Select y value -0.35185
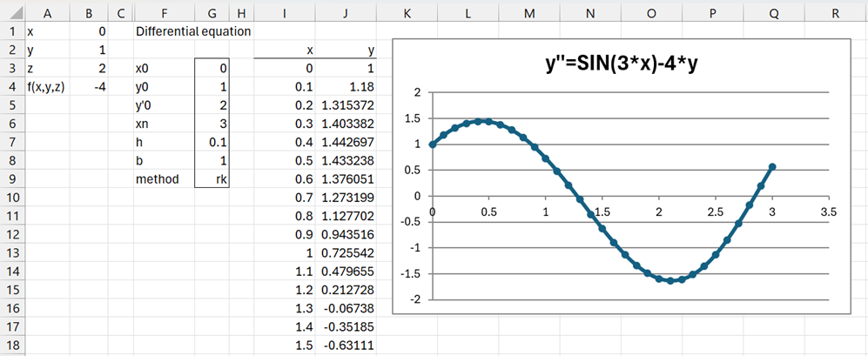Viewport: 868px width, 356px height. [346, 327]
